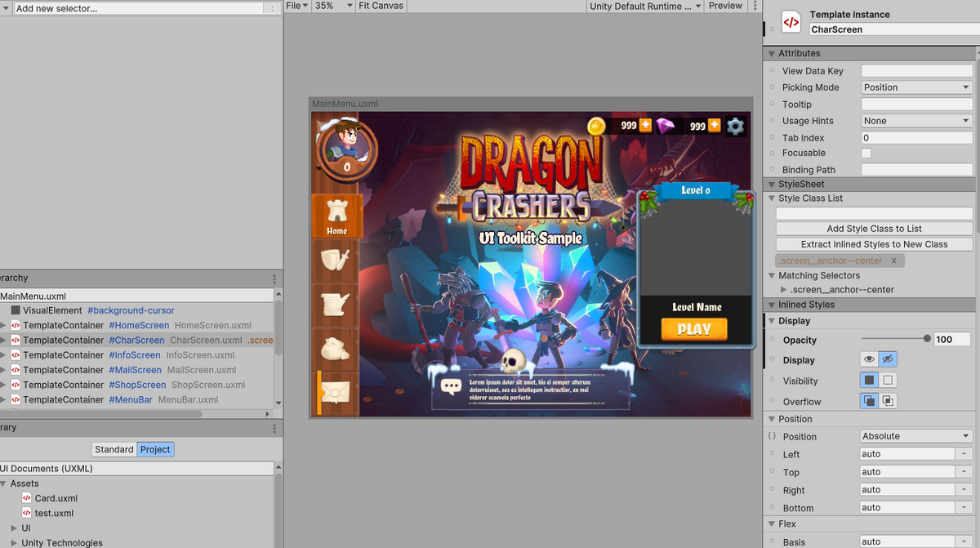Set Visibility to hidden with the dashed square
The image size is (980, 548).
tap(888, 380)
